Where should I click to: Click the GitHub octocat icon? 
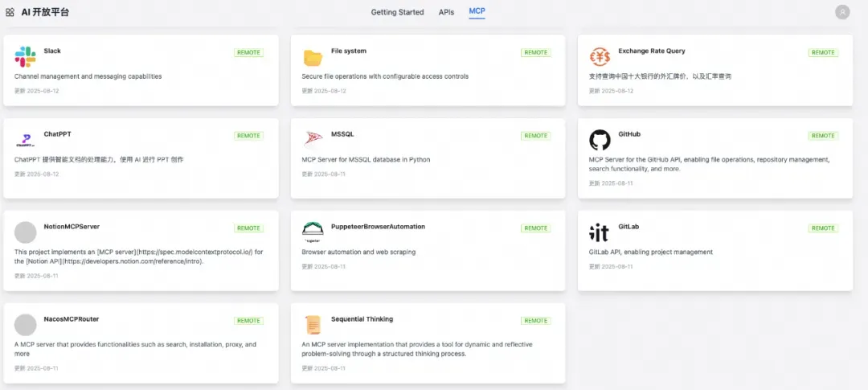pyautogui.click(x=600, y=140)
